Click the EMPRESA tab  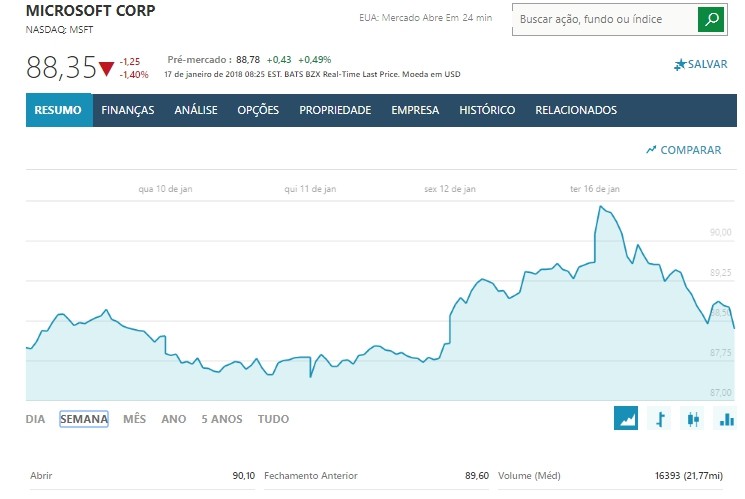point(415,110)
